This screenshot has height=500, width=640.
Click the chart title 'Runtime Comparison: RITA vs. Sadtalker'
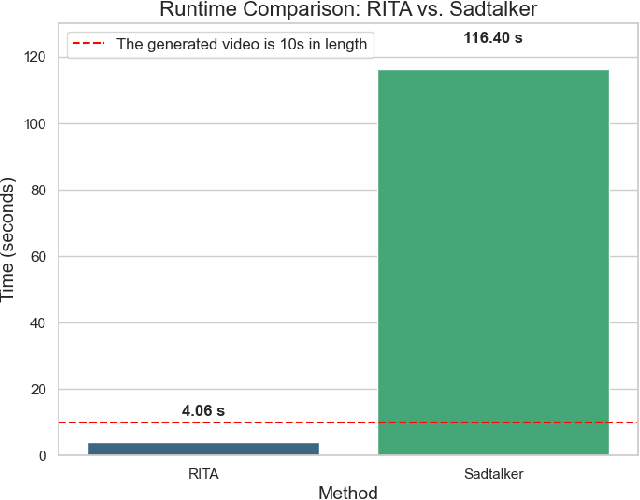[x=349, y=10]
